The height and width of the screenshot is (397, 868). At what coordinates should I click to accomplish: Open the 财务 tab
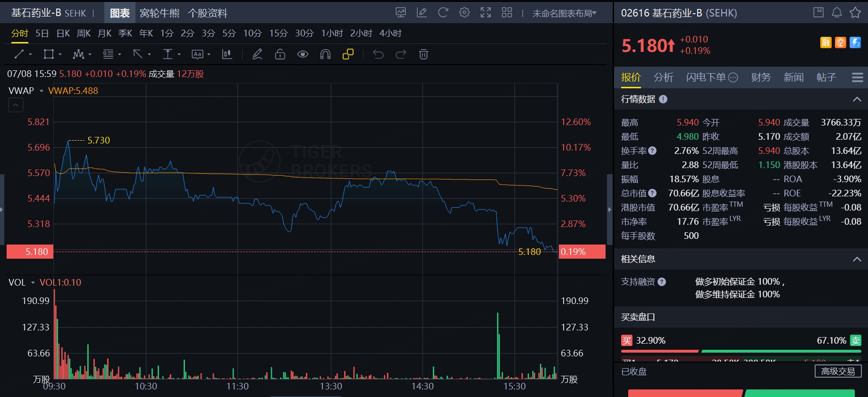[x=761, y=77]
